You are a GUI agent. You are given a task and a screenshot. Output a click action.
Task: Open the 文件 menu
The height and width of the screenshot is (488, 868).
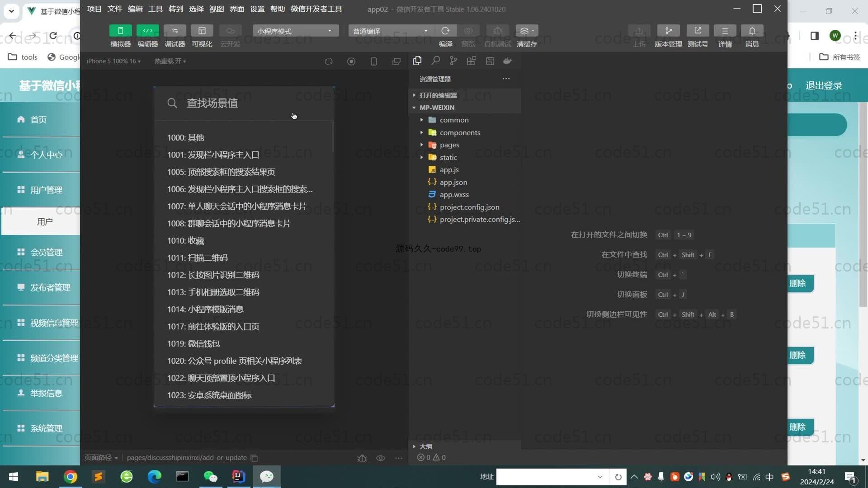click(x=115, y=9)
